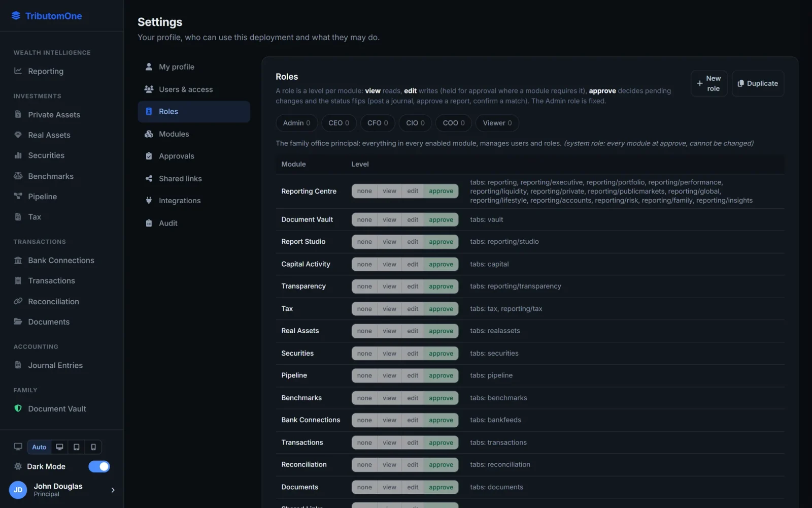This screenshot has width=812, height=508.
Task: Duplicate the selected role
Action: point(758,83)
